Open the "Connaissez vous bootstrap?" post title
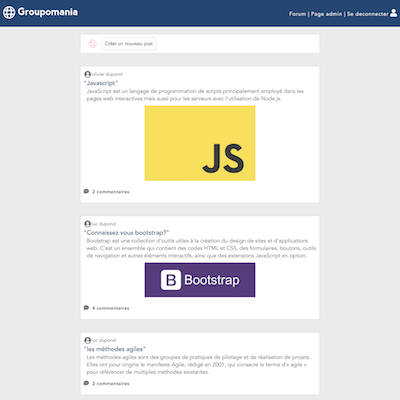The image size is (400, 400). (127, 232)
